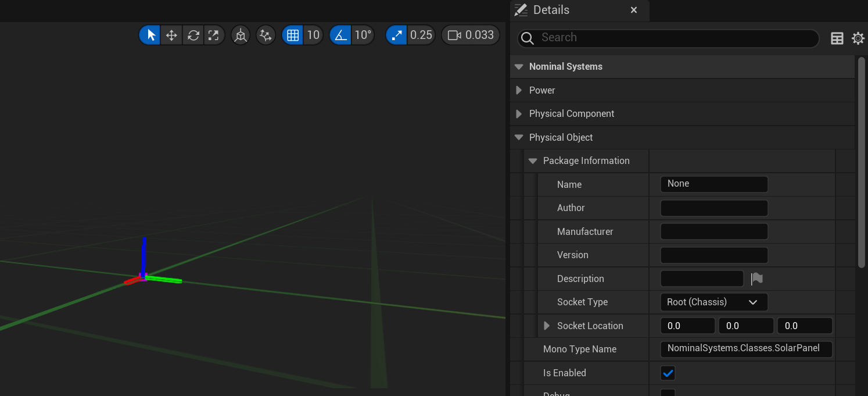868x396 pixels.
Task: Edit Socket Location Z value
Action: (x=805, y=326)
